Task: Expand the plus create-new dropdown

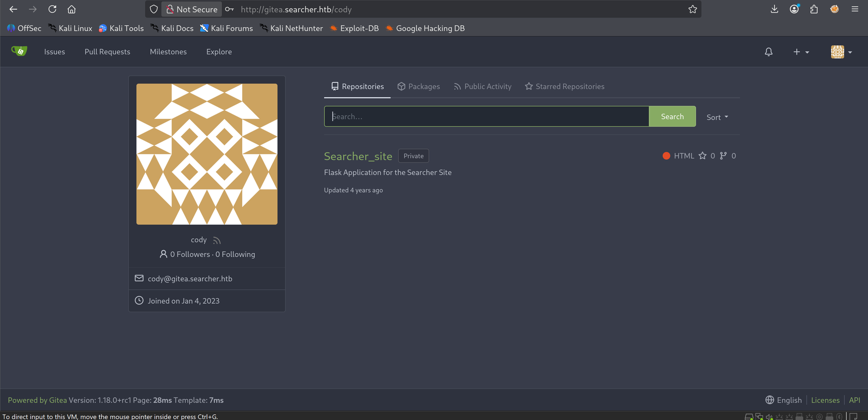Action: click(x=801, y=52)
